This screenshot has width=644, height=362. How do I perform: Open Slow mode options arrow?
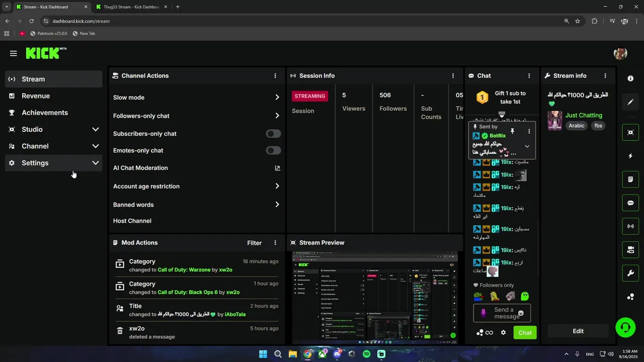(277, 98)
